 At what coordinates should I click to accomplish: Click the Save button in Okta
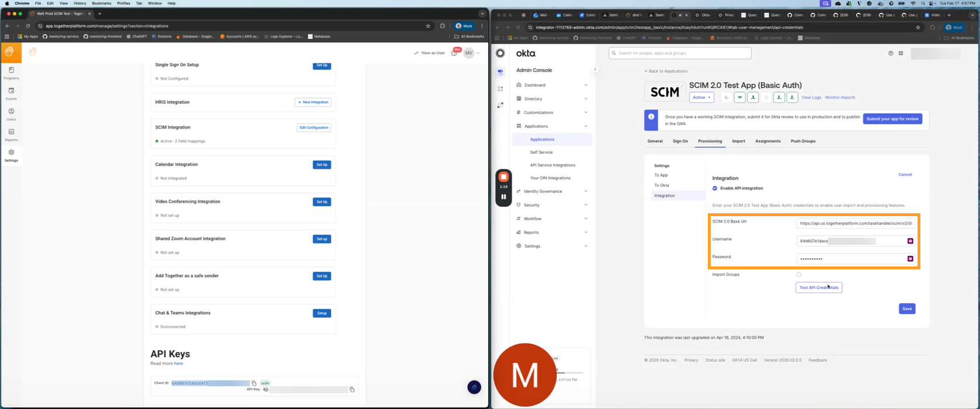pos(907,309)
